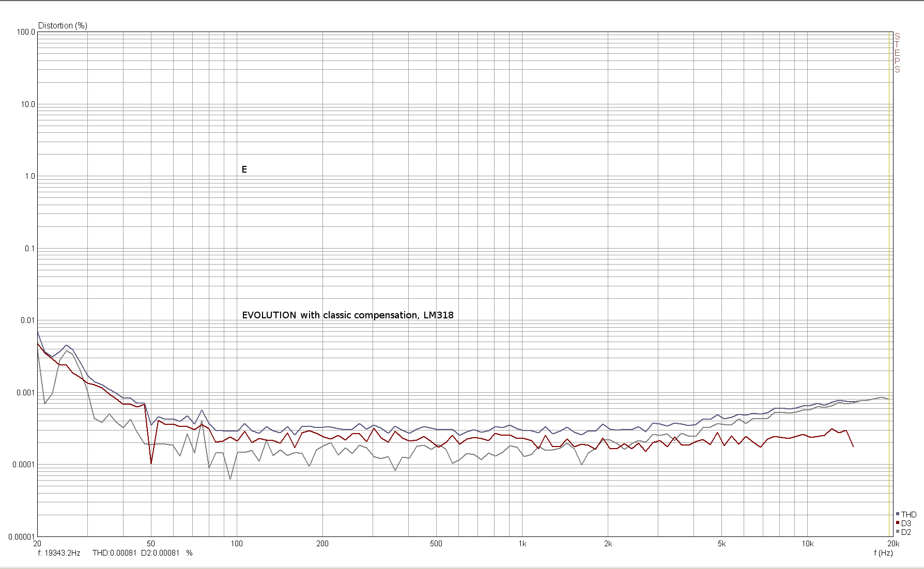The image size is (924, 569).
Task: Click the 50 x-axis tick label
Action: click(151, 544)
